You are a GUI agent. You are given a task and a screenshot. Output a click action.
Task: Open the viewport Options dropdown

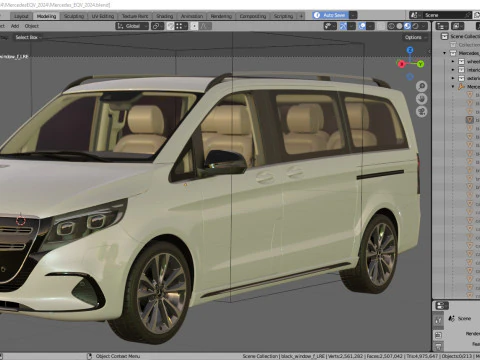tap(415, 37)
